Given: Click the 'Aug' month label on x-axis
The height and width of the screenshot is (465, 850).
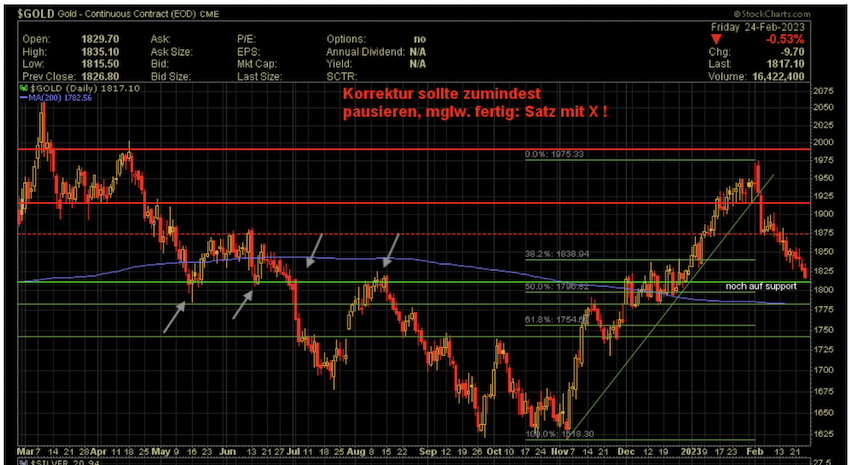Looking at the screenshot, I should (356, 451).
